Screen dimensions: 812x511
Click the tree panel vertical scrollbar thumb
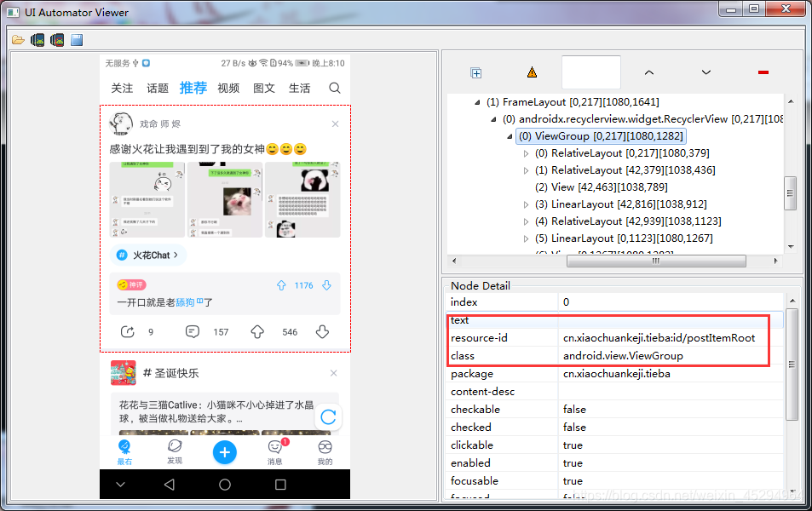[790, 193]
